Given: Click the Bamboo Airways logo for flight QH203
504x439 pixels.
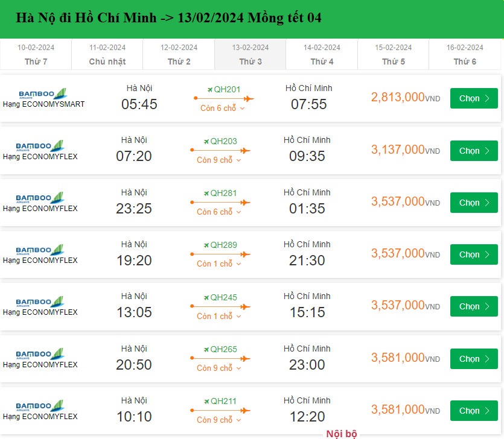Looking at the screenshot, I should tap(40, 146).
